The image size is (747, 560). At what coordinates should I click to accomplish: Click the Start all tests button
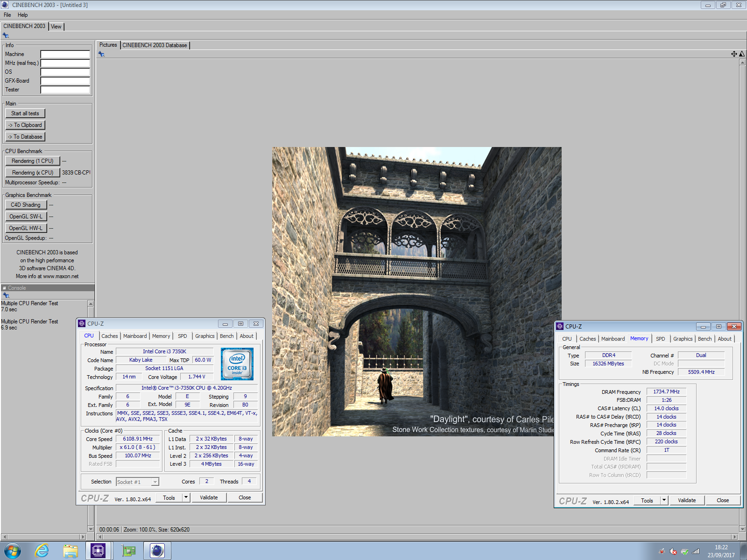[x=25, y=113]
